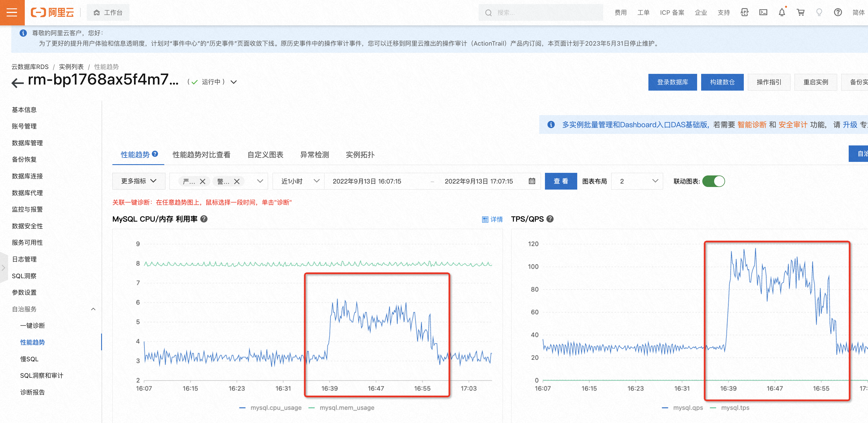The height and width of the screenshot is (423, 868).
Task: Click the 查看 query button
Action: (561, 181)
